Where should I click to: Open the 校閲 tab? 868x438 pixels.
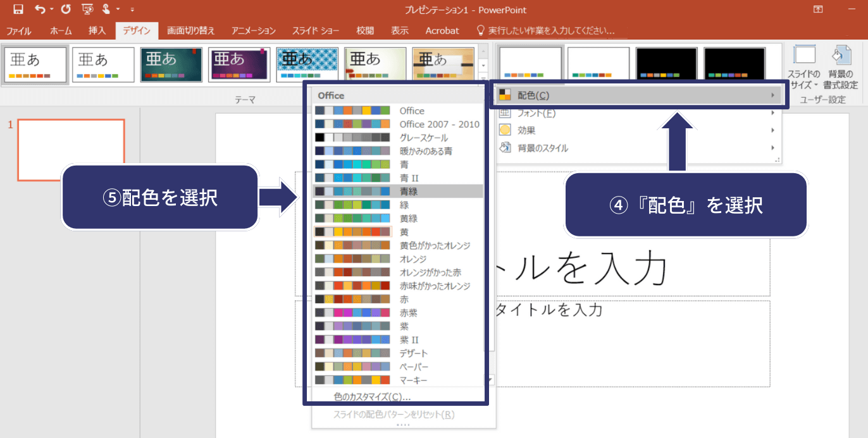pyautogui.click(x=365, y=30)
